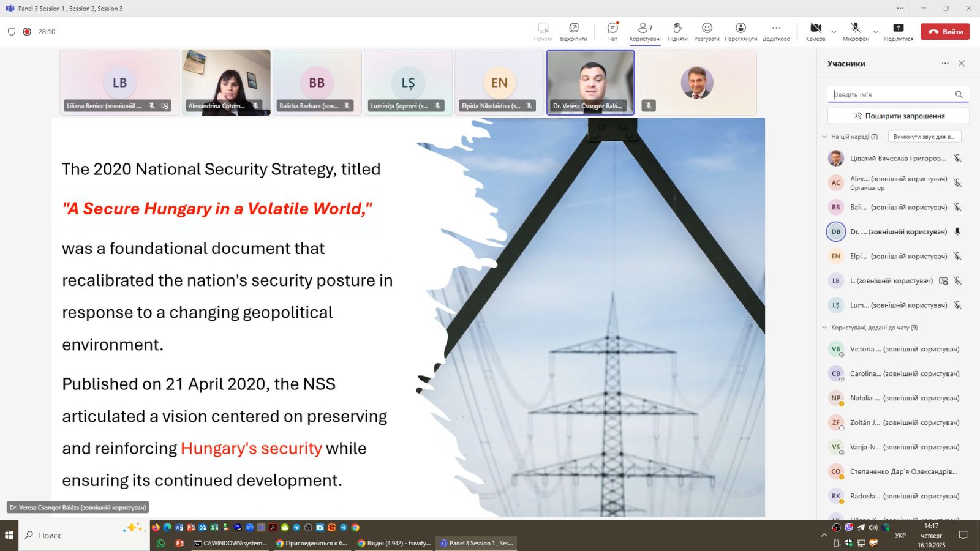Open the Chat panel icon
This screenshot has height=551, width=980.
pyautogui.click(x=612, y=28)
